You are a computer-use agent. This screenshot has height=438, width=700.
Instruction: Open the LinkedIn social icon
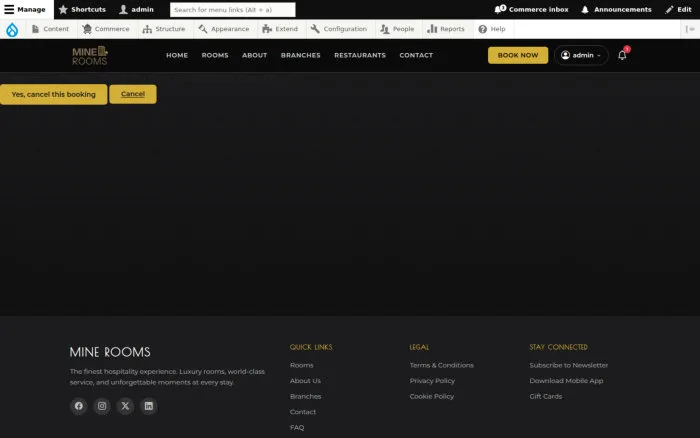(x=149, y=406)
